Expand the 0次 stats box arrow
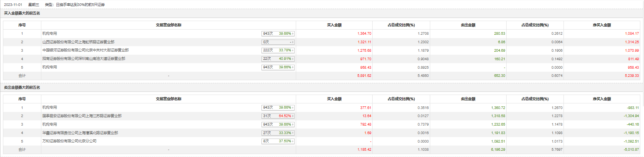Screen dimensions: 644x157 (x=293, y=42)
